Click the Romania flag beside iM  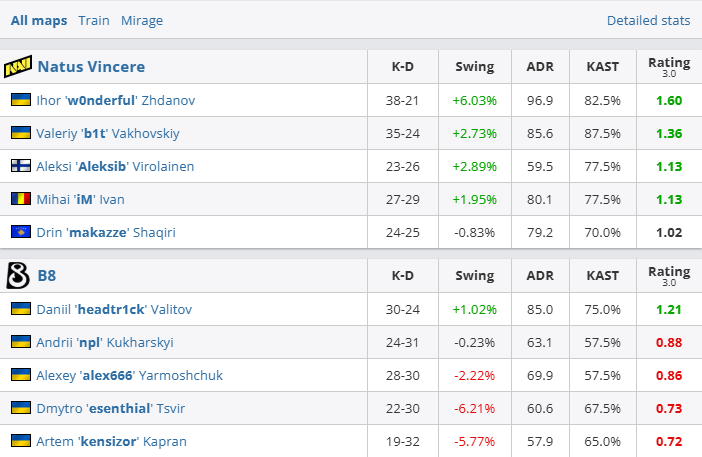[x=19, y=199]
